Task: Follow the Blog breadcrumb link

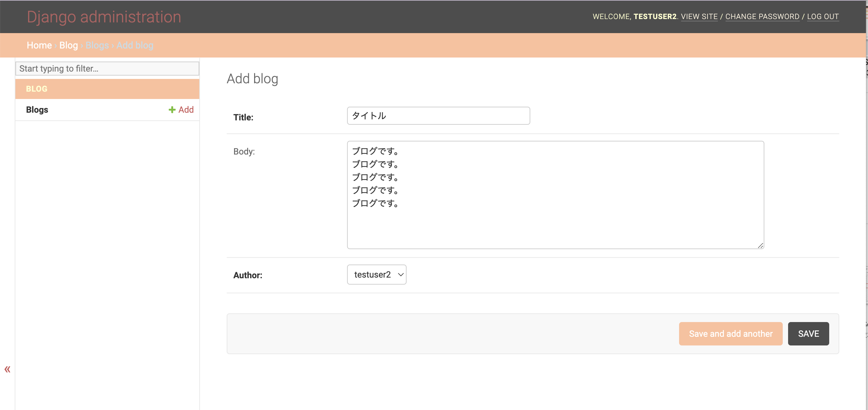Action: [x=69, y=45]
